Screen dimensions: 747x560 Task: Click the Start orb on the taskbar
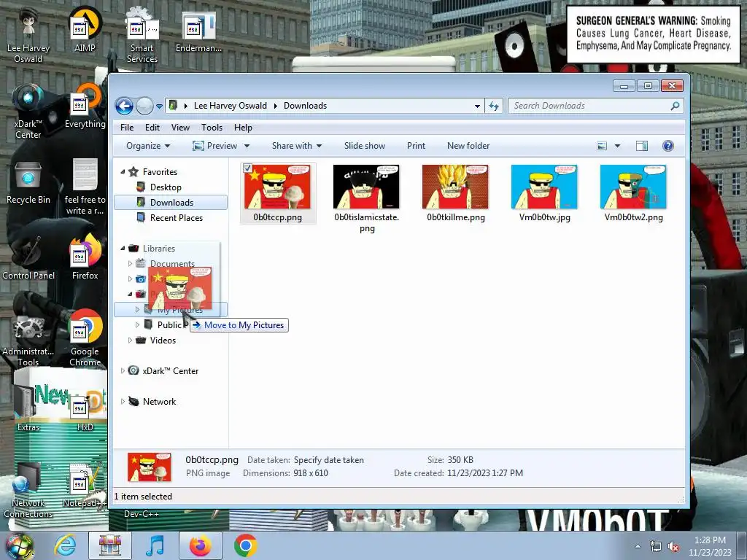pyautogui.click(x=19, y=545)
